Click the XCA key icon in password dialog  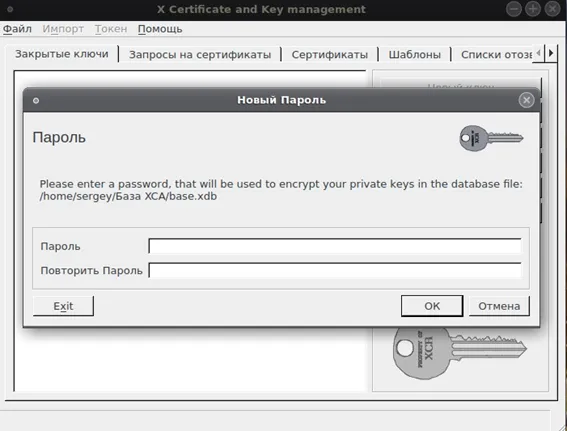tap(491, 138)
